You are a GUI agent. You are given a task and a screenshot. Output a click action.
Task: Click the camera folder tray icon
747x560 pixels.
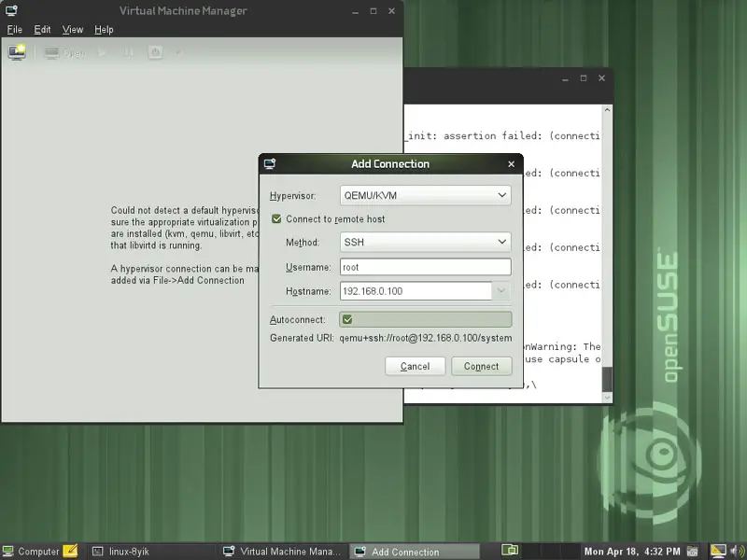[x=692, y=552]
